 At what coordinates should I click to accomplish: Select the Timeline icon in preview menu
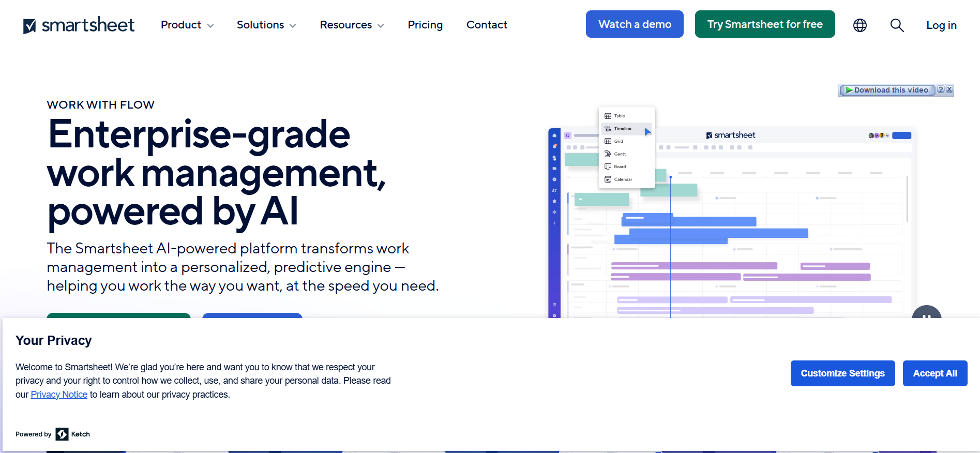click(x=608, y=129)
